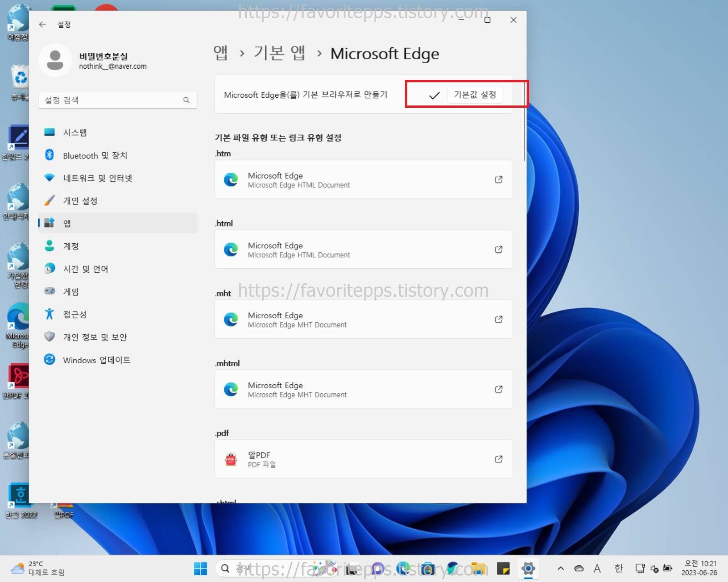Open 알PDF desktop shortcut
Screen dimensions: 728x582
(x=64, y=510)
